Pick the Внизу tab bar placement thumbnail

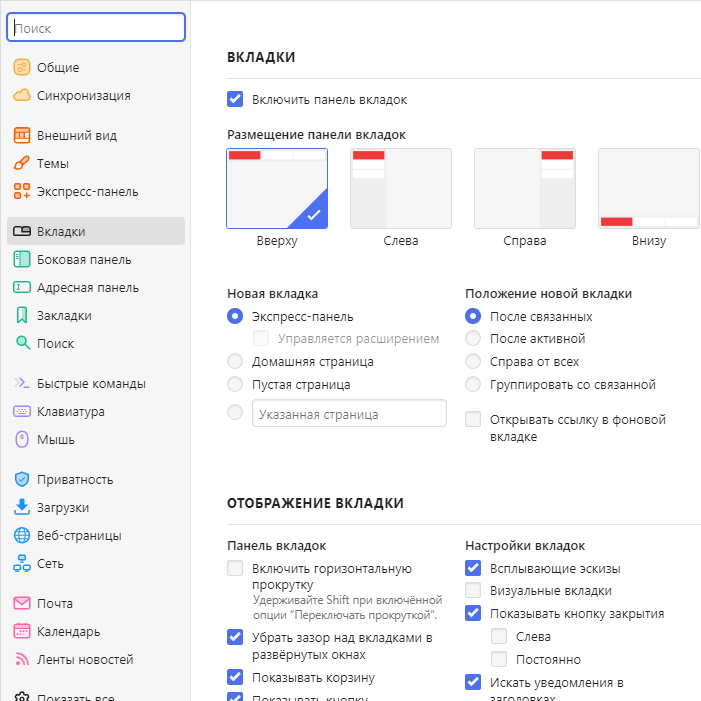[x=648, y=189]
